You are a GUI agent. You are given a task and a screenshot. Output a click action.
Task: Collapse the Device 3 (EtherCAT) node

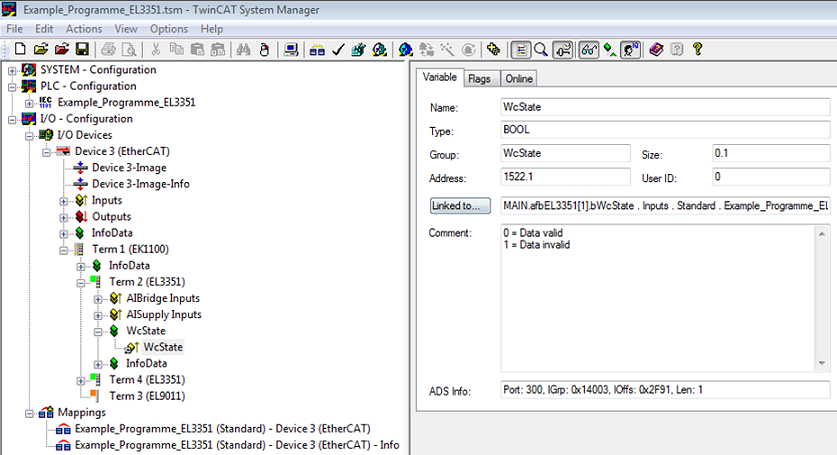pos(46,152)
